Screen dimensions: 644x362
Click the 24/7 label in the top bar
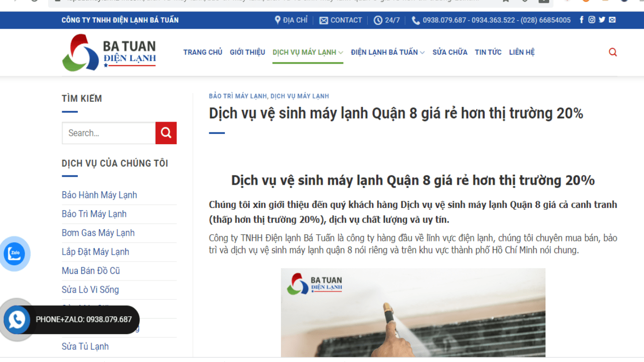coord(392,20)
